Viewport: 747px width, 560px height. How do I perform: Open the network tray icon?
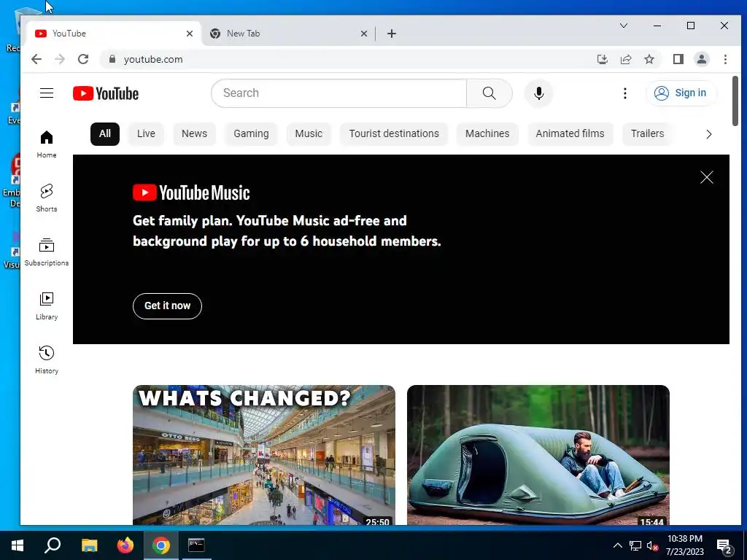point(635,546)
